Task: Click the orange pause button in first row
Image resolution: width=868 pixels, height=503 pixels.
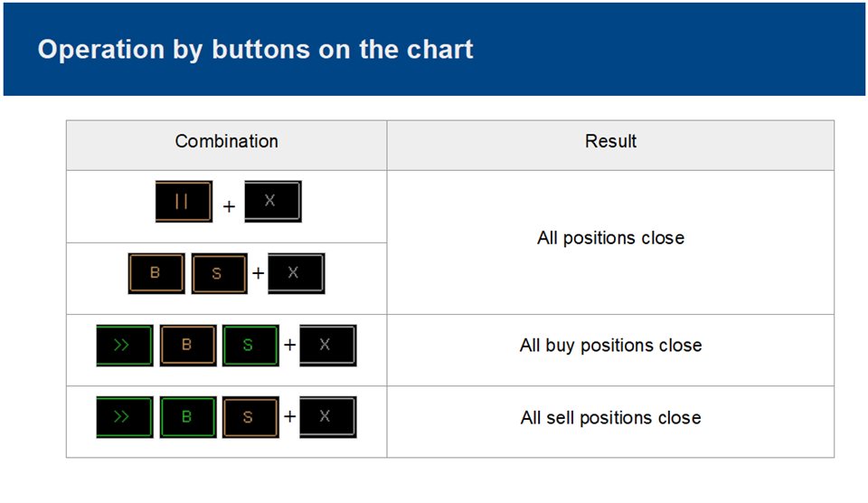Action: pyautogui.click(x=184, y=201)
